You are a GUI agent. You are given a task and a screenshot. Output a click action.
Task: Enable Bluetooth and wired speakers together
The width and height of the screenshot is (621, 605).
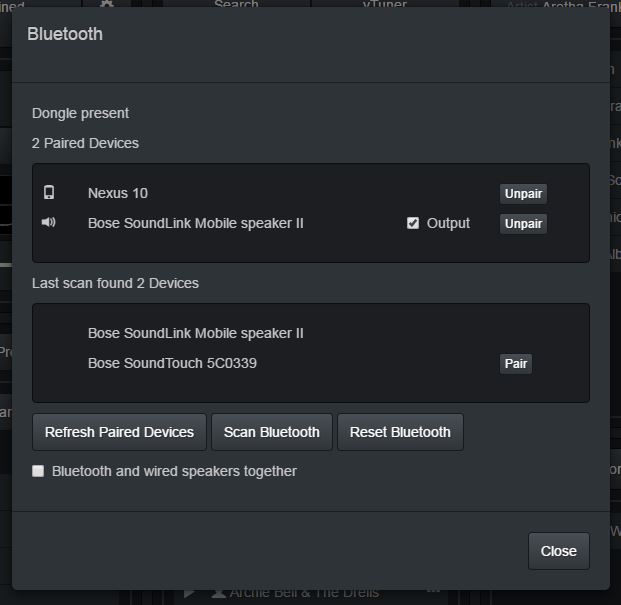(x=38, y=471)
